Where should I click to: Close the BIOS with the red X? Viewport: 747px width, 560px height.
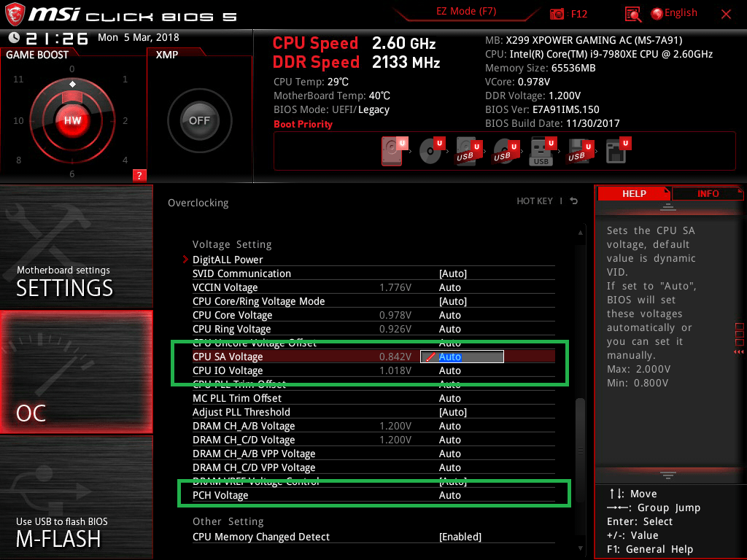click(x=726, y=15)
